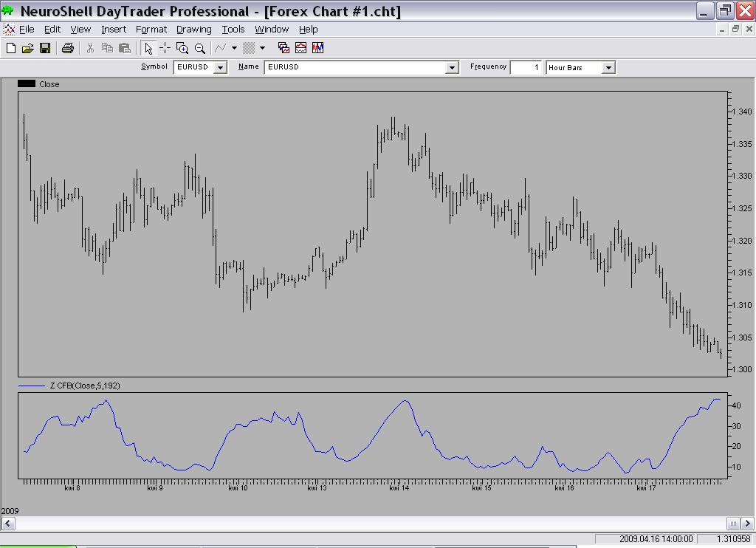756x548 pixels.
Task: Expand the Hour Bars frequency dropdown
Action: pyautogui.click(x=608, y=67)
